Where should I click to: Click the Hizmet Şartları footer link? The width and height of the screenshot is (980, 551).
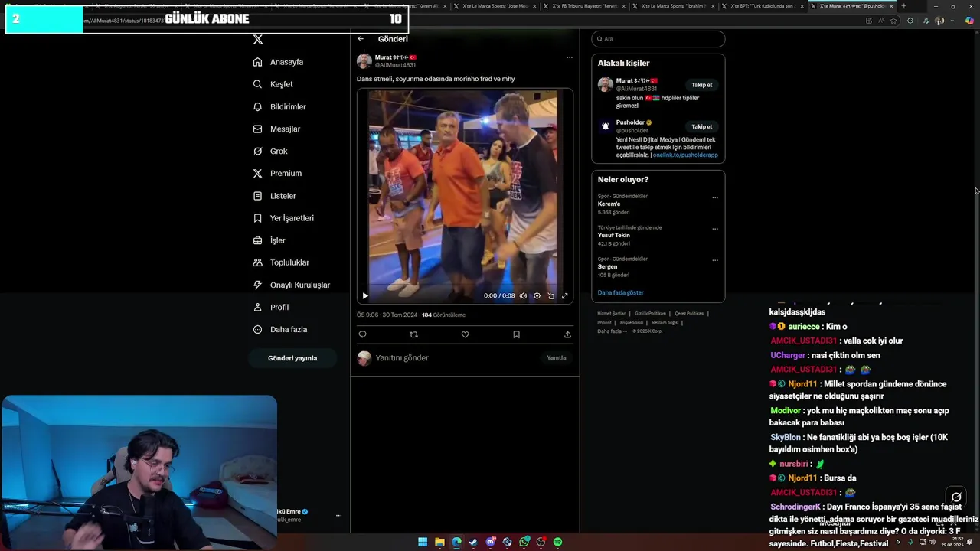[612, 313]
